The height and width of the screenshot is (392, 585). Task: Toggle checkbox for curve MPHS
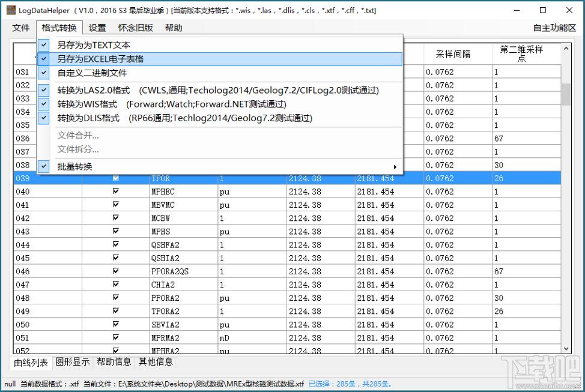[116, 231]
